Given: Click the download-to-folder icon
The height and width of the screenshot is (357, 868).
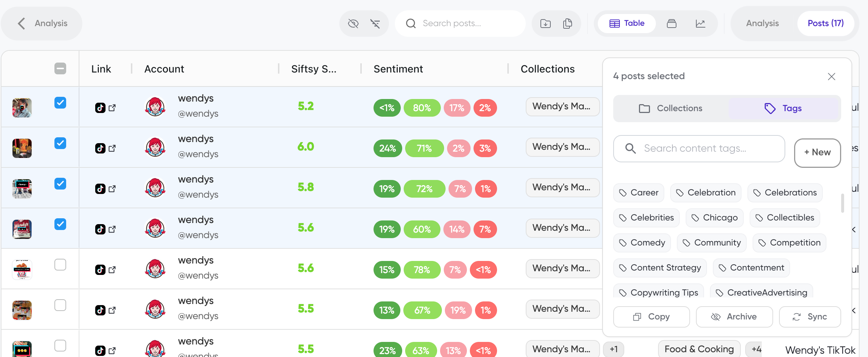Looking at the screenshot, I should pos(546,24).
